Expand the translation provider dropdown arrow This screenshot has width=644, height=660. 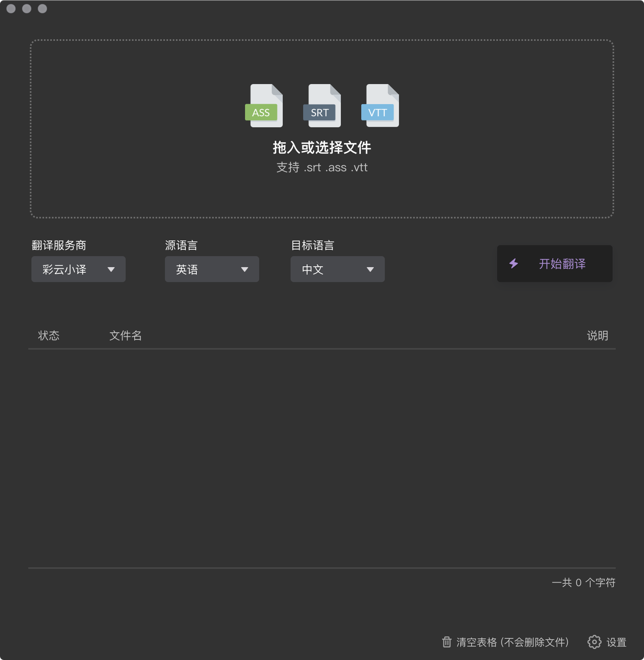click(x=111, y=269)
